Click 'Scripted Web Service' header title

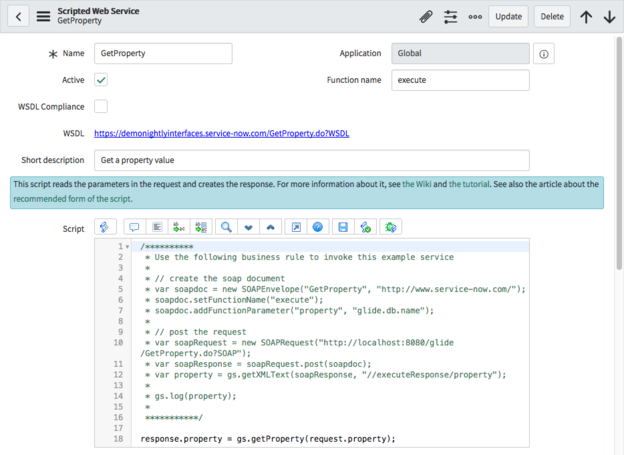coord(98,11)
